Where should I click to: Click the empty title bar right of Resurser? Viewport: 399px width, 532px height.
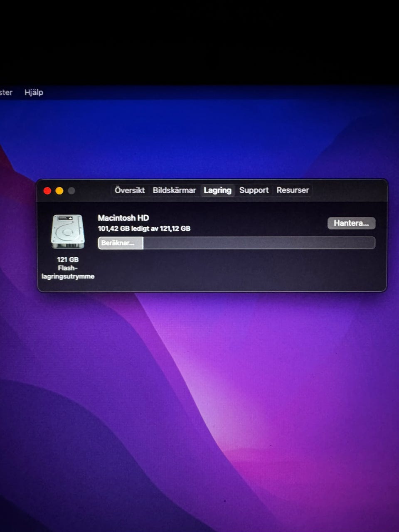[x=349, y=191]
